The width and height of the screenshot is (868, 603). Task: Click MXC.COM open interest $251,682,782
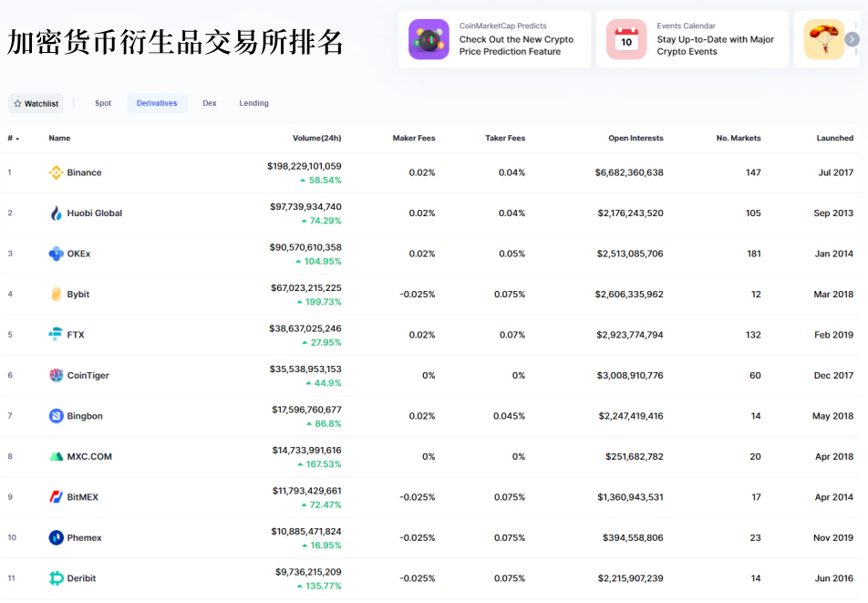tap(635, 456)
